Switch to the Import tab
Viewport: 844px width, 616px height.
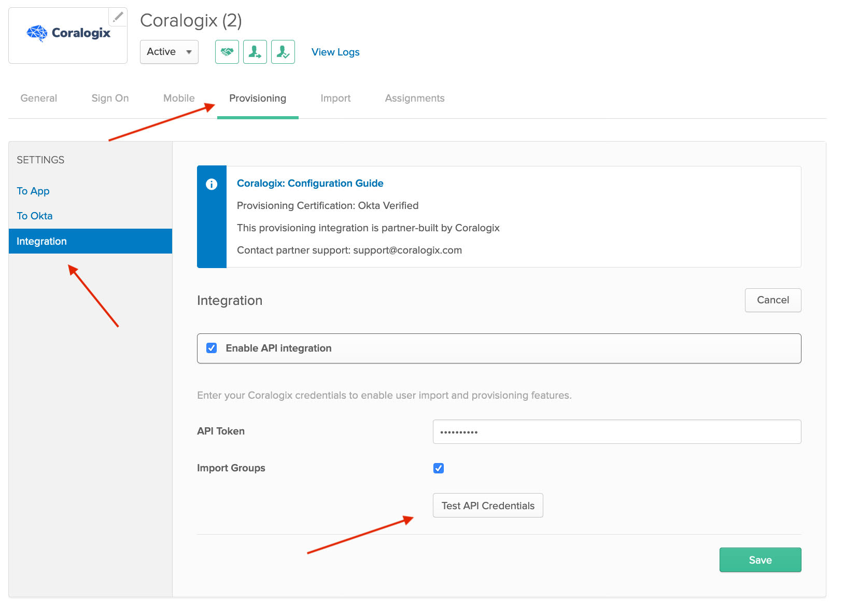[335, 98]
